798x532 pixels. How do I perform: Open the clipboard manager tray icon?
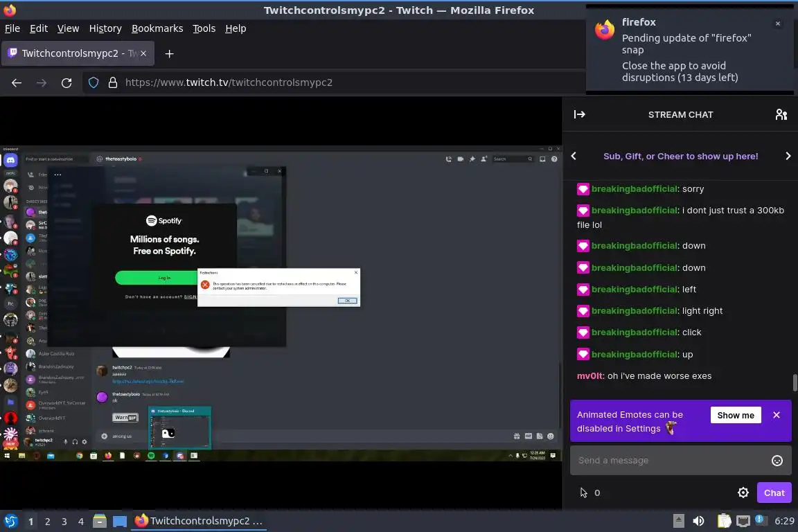pos(724,521)
